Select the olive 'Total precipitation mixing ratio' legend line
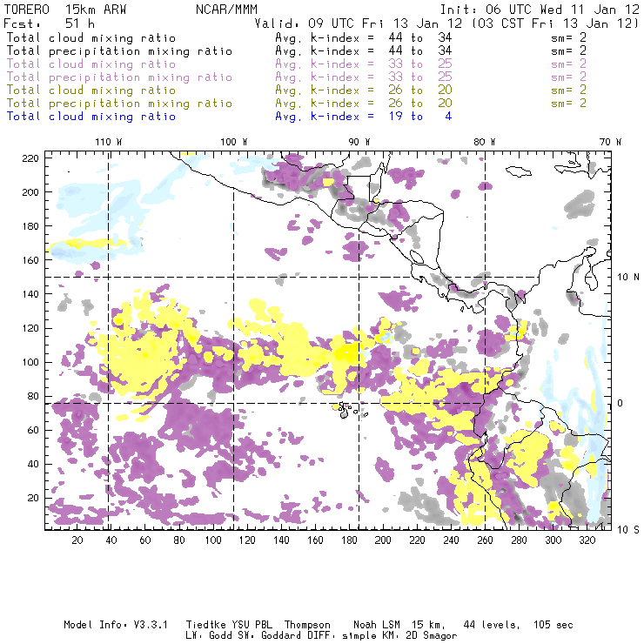 pos(119,103)
